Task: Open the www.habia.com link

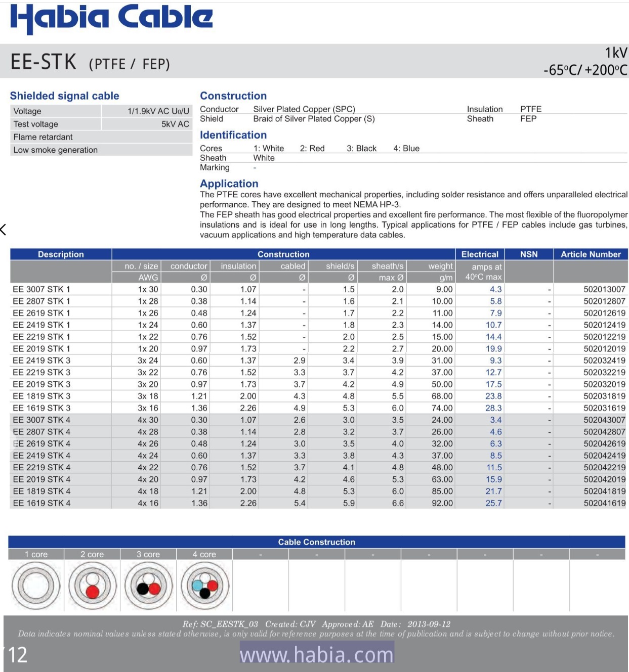Action: click(x=316, y=654)
